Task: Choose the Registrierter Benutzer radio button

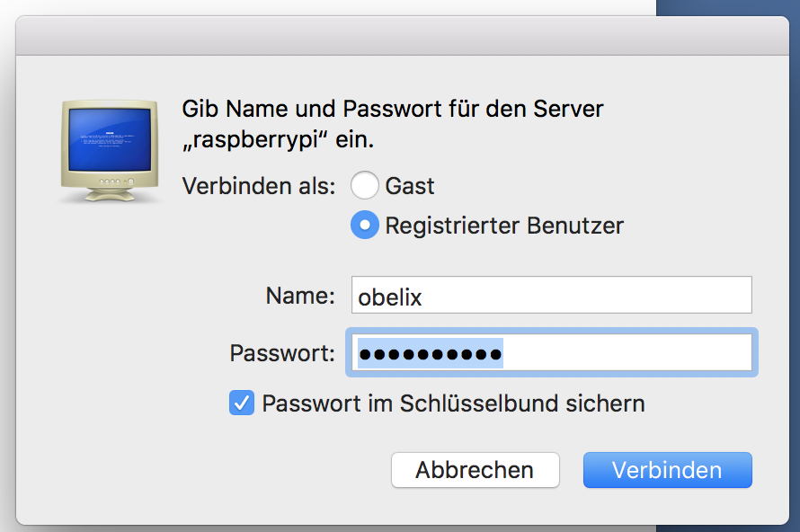Action: [364, 225]
